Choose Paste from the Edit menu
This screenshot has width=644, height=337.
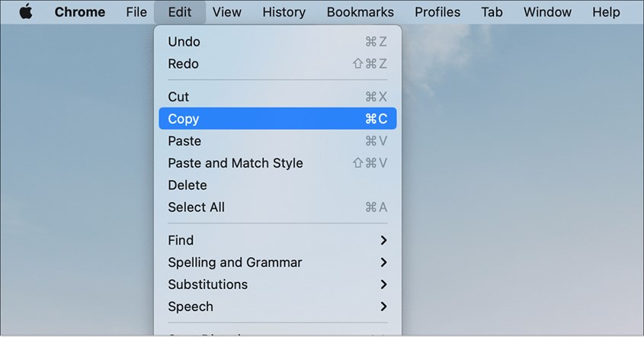[277, 141]
